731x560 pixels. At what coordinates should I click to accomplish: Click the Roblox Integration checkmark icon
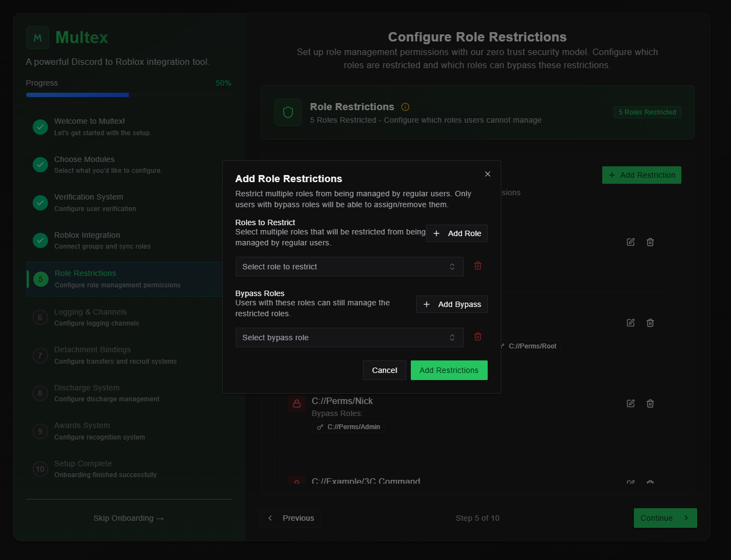40,240
